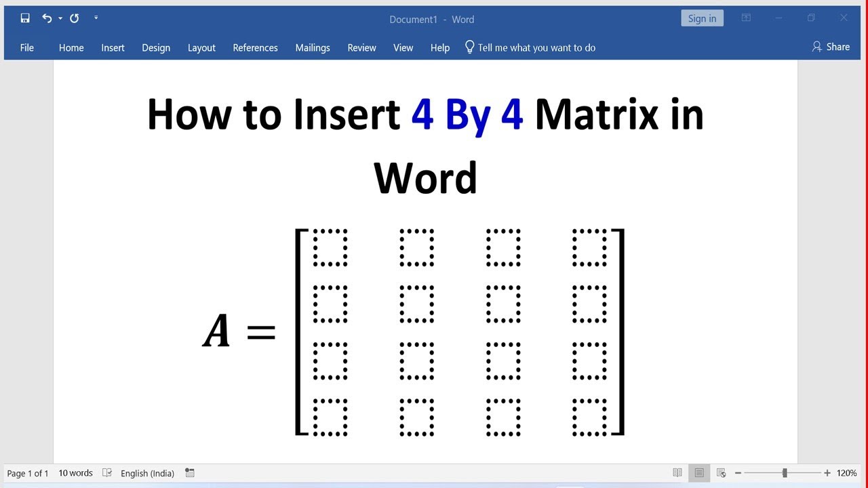Screen dimensions: 868x488
Task: Switch to the Home ribbon tab
Action: coord(71,47)
